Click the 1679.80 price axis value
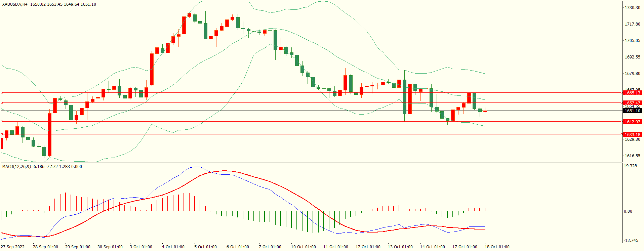 point(632,73)
